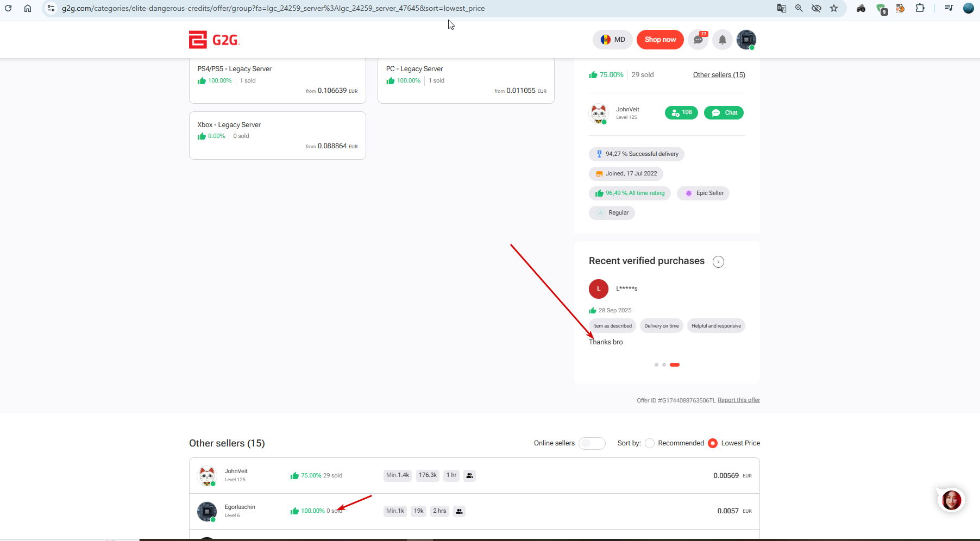Image resolution: width=980 pixels, height=541 pixels.
Task: Open the PC - Legacy Server offer card
Action: [466, 80]
